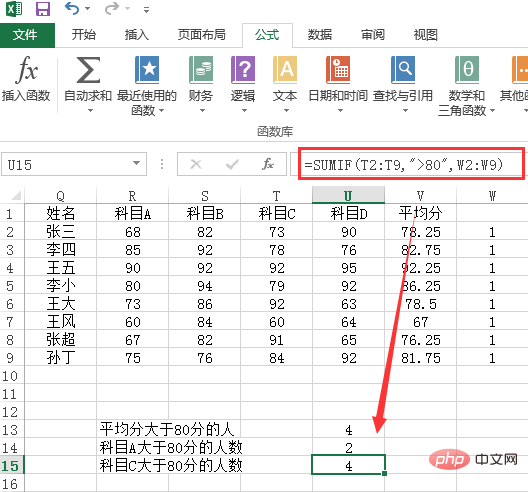Click the 平均分 header cell

coord(420,214)
